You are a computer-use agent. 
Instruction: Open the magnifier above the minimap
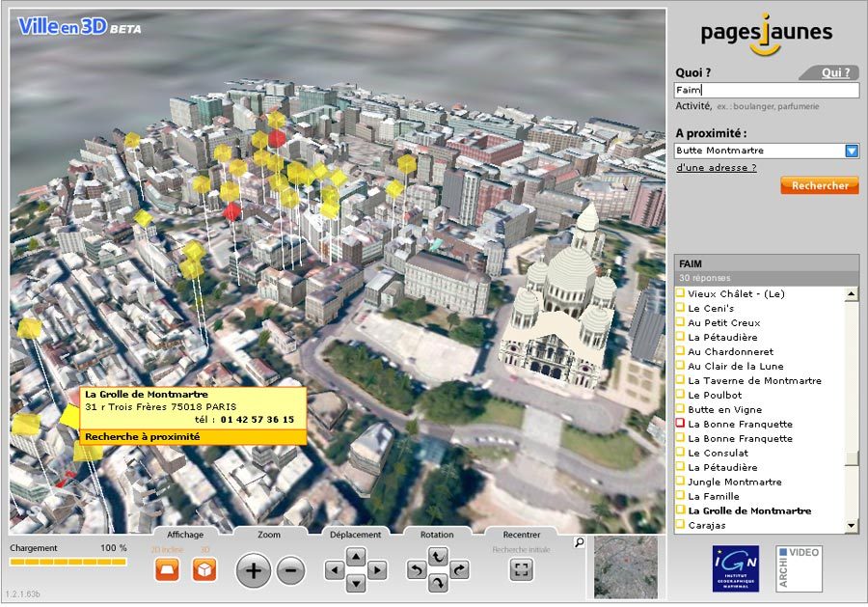[579, 542]
